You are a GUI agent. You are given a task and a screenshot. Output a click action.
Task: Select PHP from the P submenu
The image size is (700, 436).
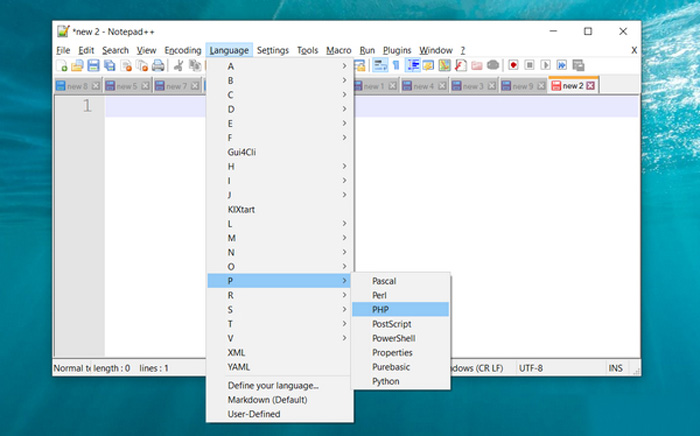(400, 310)
